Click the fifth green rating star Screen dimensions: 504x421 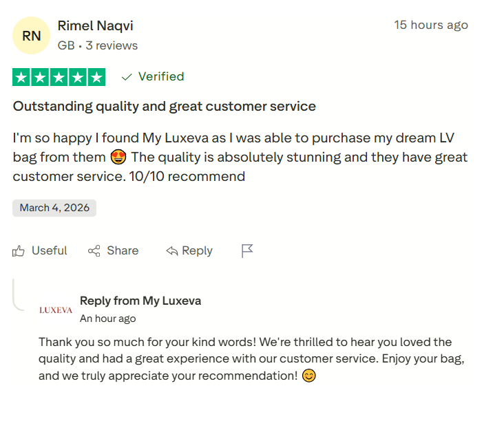97,77
